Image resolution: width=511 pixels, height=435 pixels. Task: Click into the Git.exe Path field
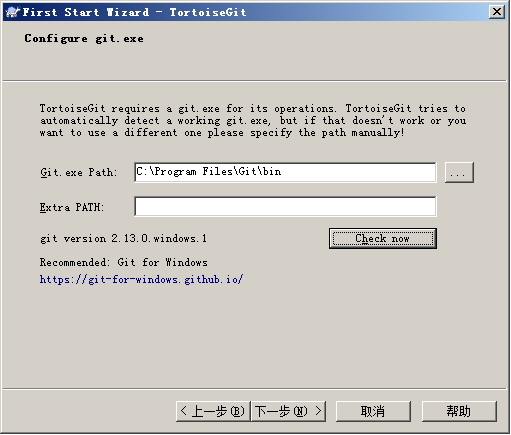pos(285,172)
